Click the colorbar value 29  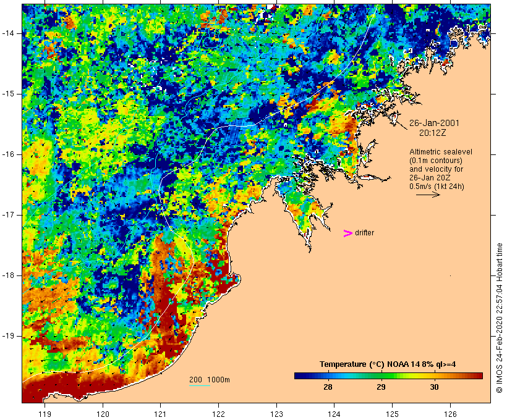pos(381,387)
